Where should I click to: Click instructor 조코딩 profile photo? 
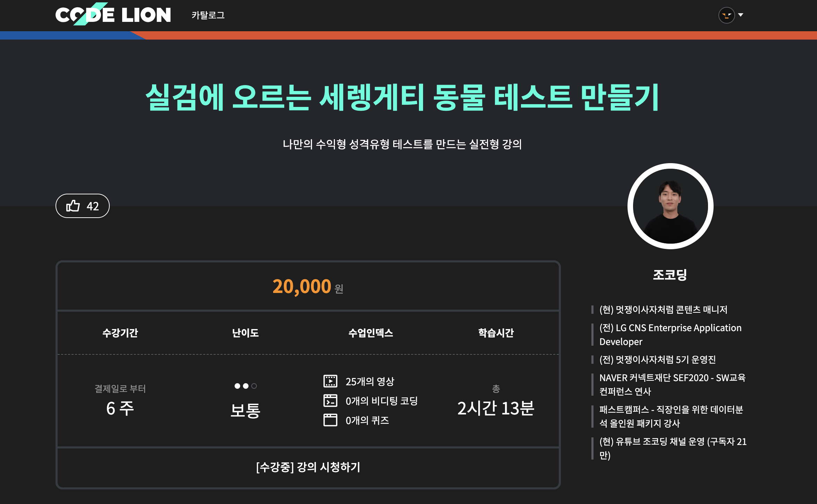[670, 206]
